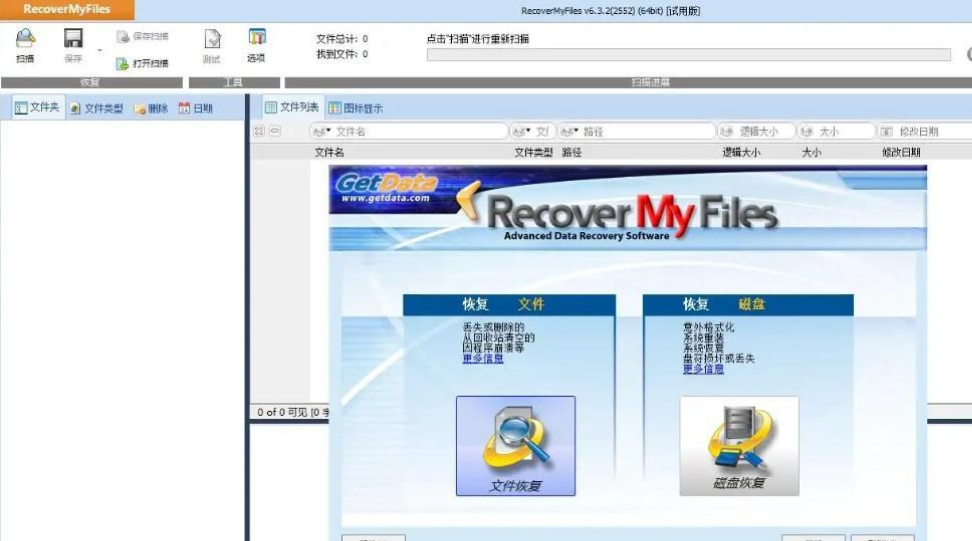This screenshot has width=972, height=541.
Task: Click the '文件总计: 0' counter
Action: pyautogui.click(x=342, y=38)
